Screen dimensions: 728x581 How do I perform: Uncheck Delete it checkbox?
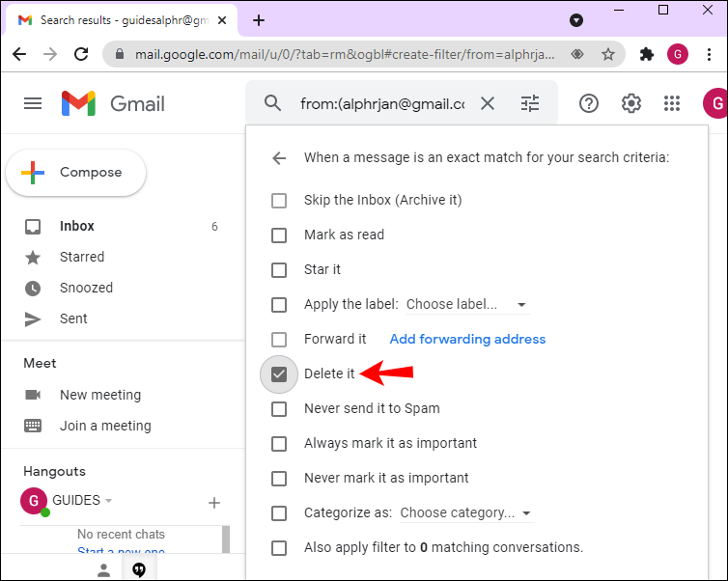[x=279, y=374]
